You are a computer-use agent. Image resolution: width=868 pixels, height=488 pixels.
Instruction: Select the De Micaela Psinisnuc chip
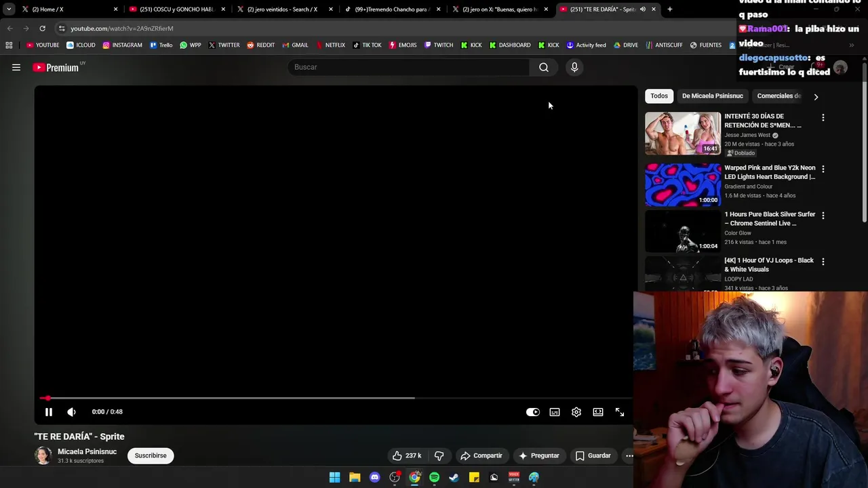[x=712, y=96]
